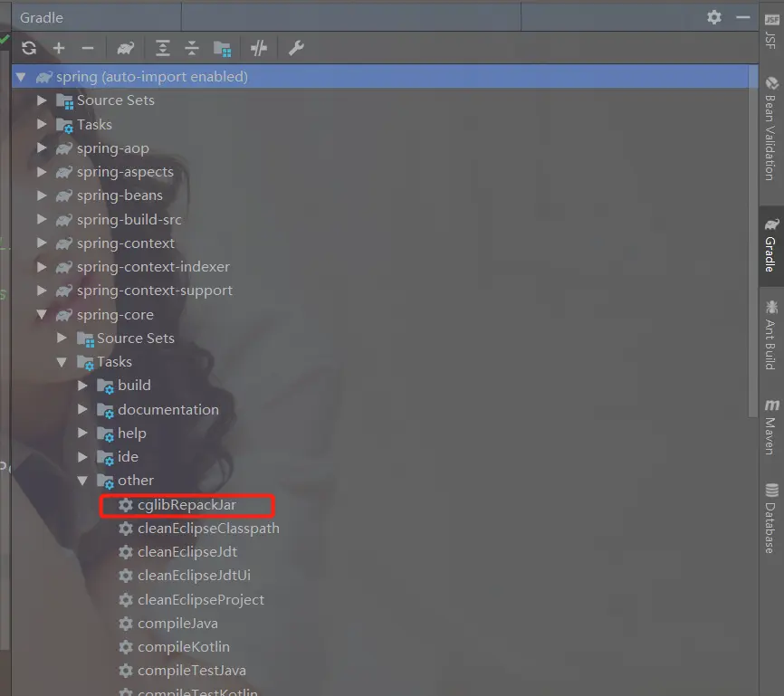Open the Maven side tab
This screenshot has height=696, width=784.
pyautogui.click(x=771, y=427)
